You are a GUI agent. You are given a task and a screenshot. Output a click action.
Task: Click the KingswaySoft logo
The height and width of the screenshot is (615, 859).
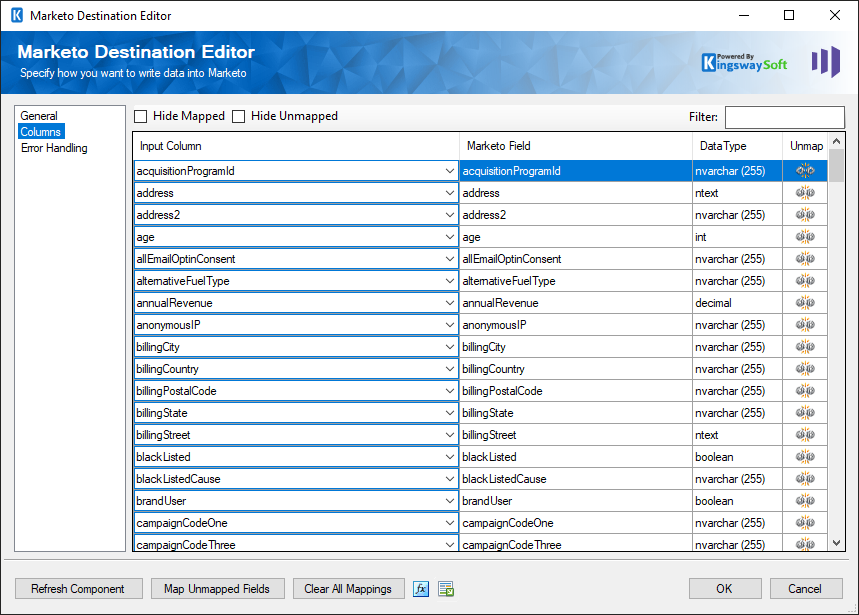[744, 62]
